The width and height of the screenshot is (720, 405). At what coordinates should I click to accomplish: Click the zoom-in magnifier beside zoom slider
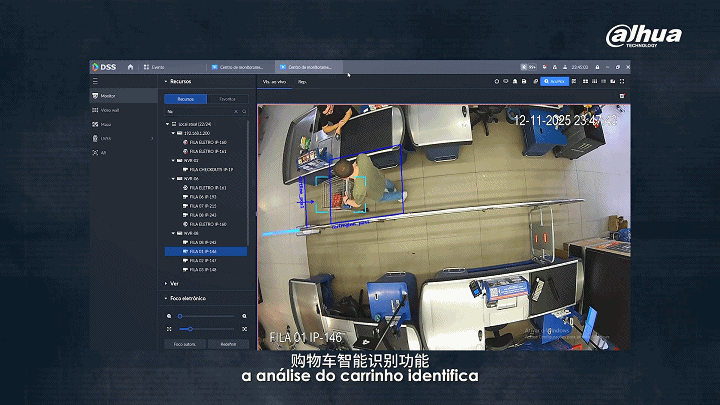pos(244,316)
